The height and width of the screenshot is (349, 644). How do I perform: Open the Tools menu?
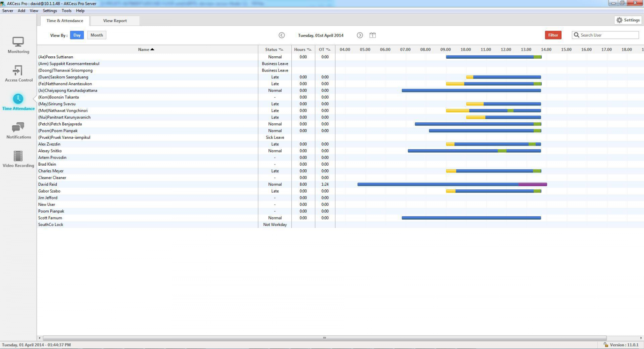pos(66,11)
